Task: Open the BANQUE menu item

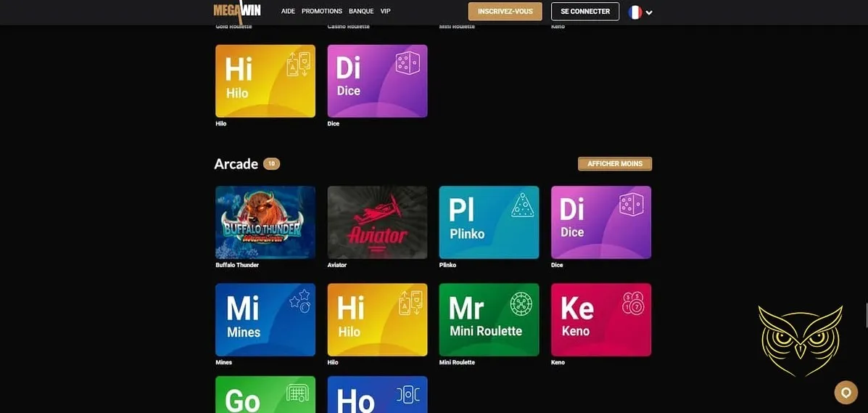Action: coord(361,12)
